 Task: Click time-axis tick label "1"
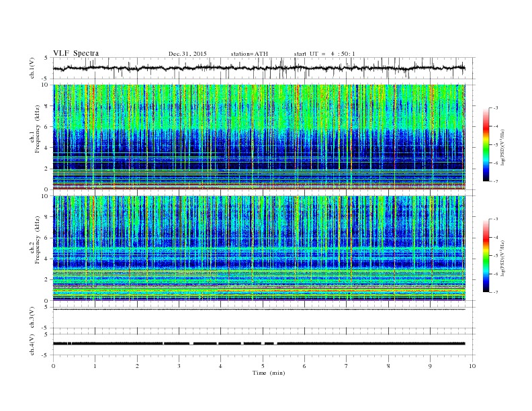(95, 366)
